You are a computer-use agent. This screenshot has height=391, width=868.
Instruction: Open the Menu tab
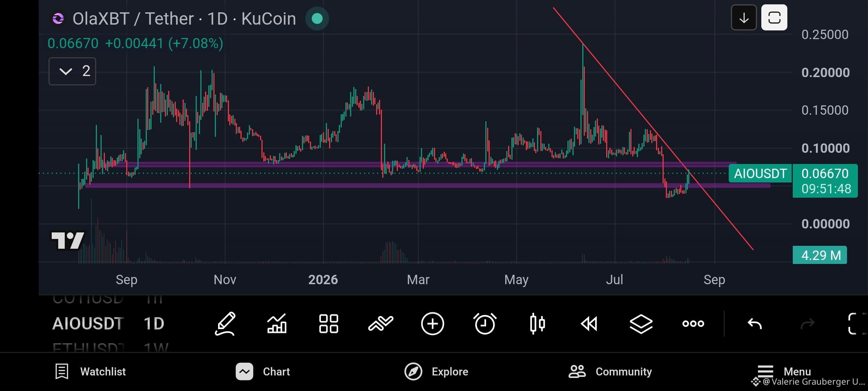(x=784, y=371)
